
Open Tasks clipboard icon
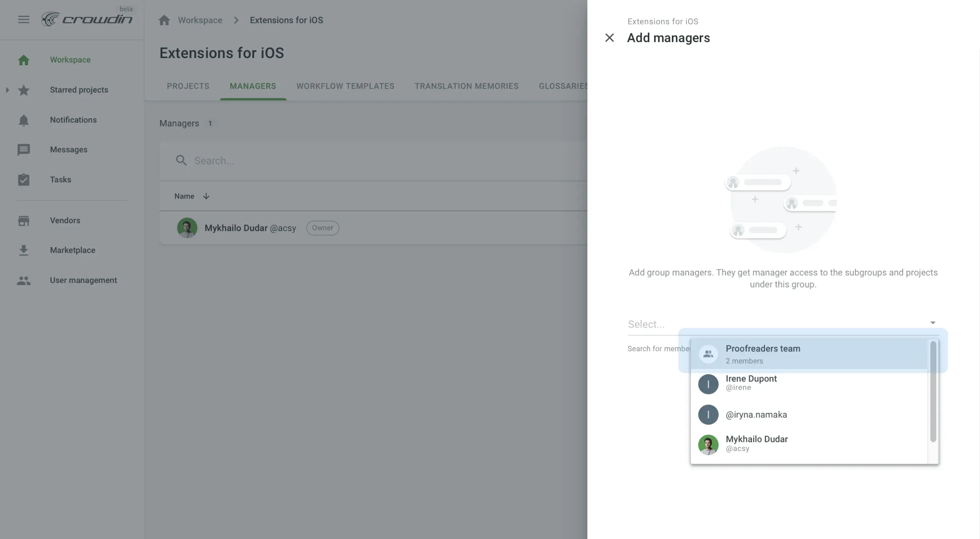[x=23, y=180]
